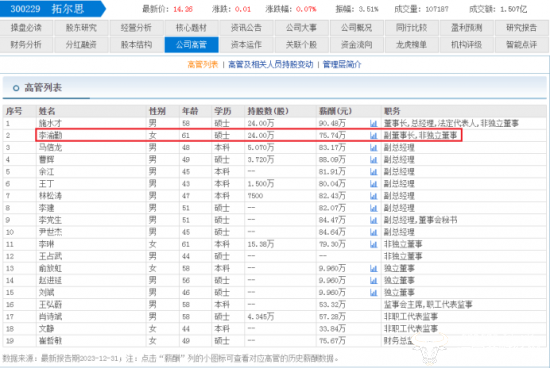
Task: Click latest price value 14.26
Action: [x=183, y=9]
